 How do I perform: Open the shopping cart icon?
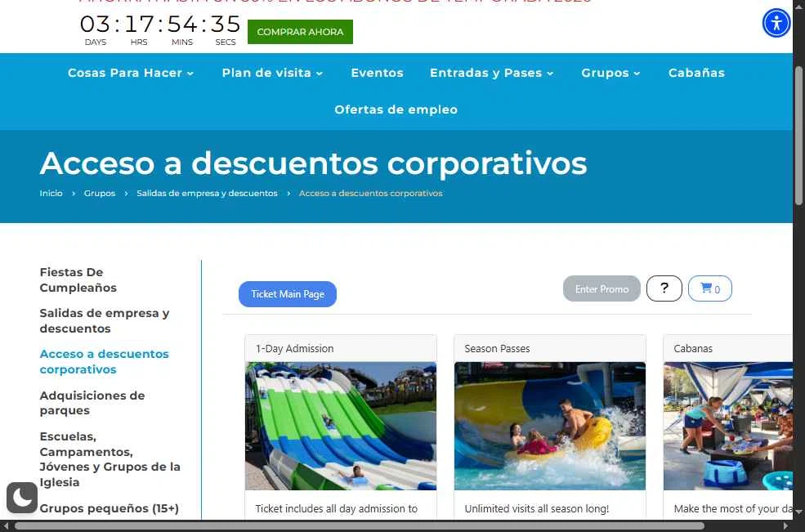(x=710, y=288)
